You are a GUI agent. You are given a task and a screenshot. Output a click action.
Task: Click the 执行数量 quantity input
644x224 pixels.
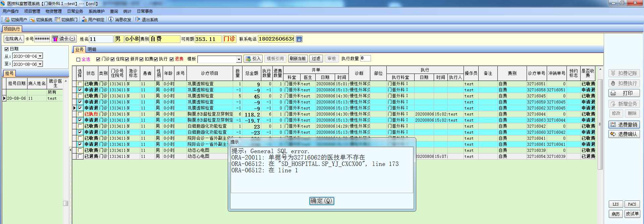366,58
